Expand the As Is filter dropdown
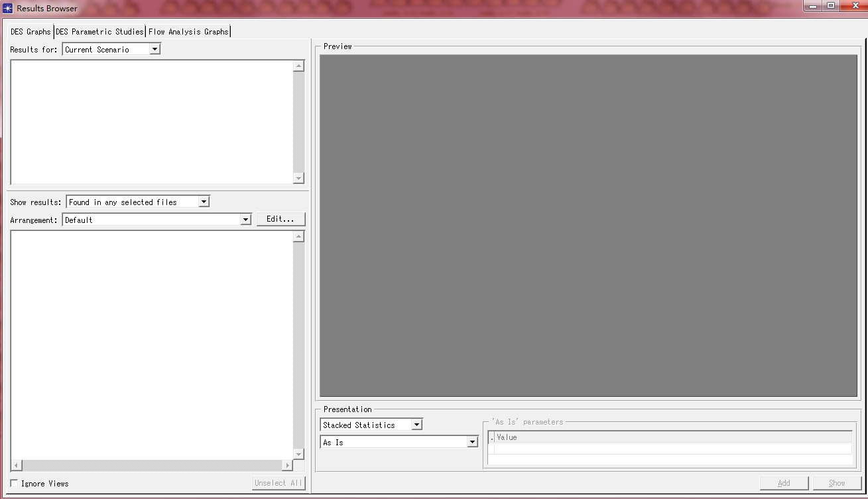Screen dimensions: 868x499 [399, 442]
